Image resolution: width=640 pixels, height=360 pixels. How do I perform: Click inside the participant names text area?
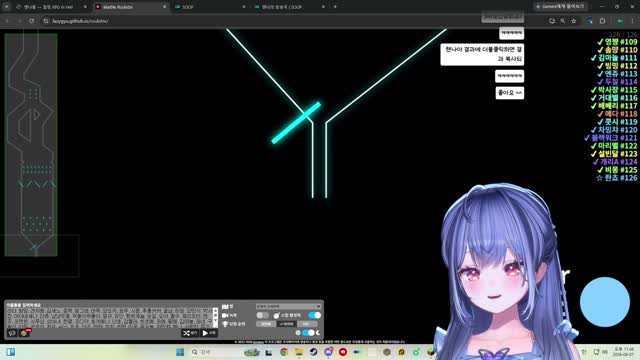(x=109, y=317)
